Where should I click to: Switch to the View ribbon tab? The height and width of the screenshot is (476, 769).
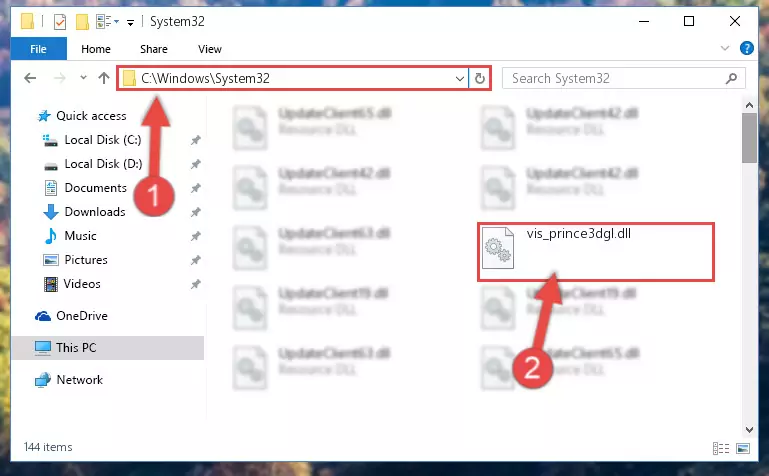[210, 49]
